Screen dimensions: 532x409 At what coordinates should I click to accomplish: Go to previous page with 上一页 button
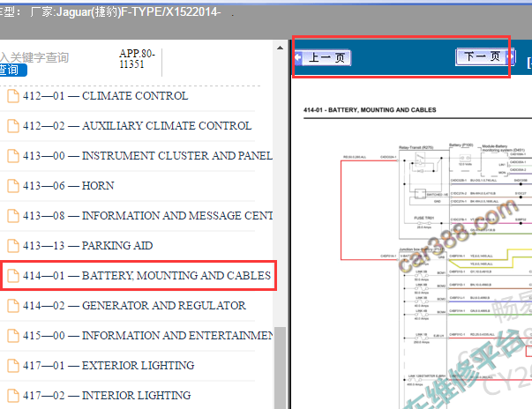coord(323,58)
